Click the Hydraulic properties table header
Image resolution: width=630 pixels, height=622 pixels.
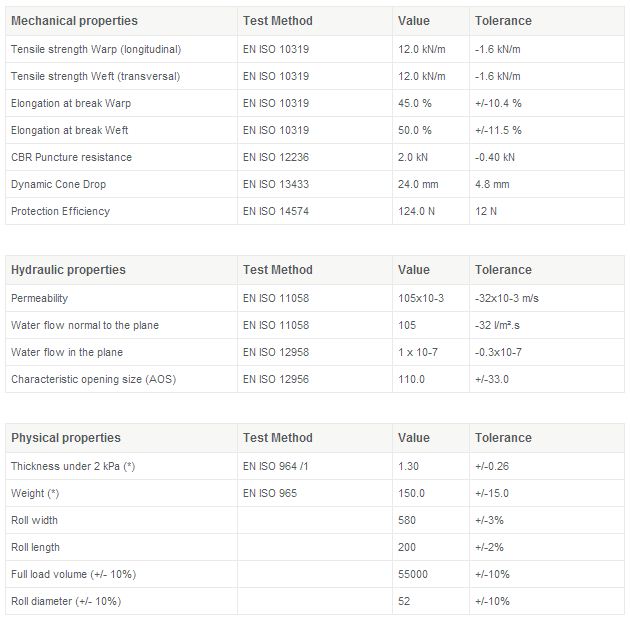[68, 270]
